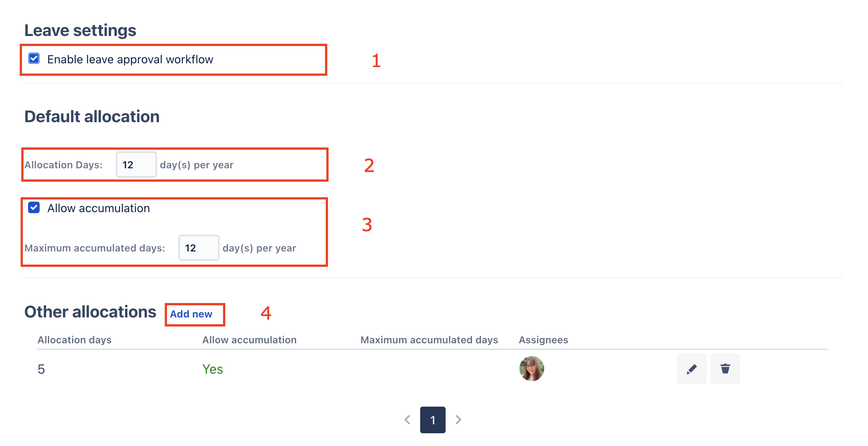This screenshot has width=868, height=446.
Task: Select page 1 in the pagination
Action: click(x=433, y=420)
